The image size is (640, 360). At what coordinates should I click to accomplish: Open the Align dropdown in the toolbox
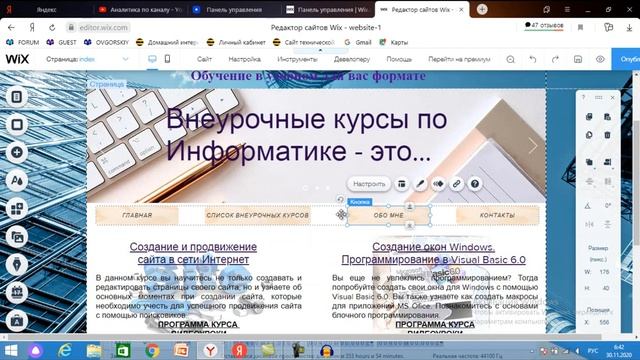[x=607, y=162]
